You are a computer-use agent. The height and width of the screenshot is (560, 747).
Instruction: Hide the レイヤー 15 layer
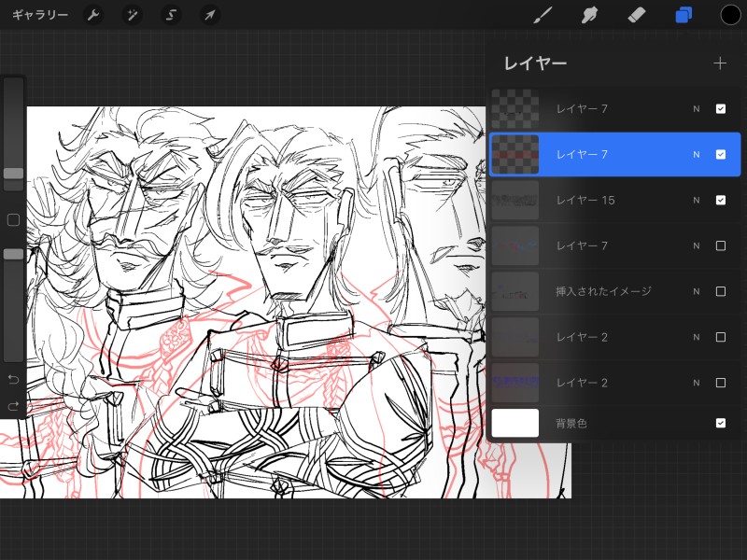[x=721, y=200]
